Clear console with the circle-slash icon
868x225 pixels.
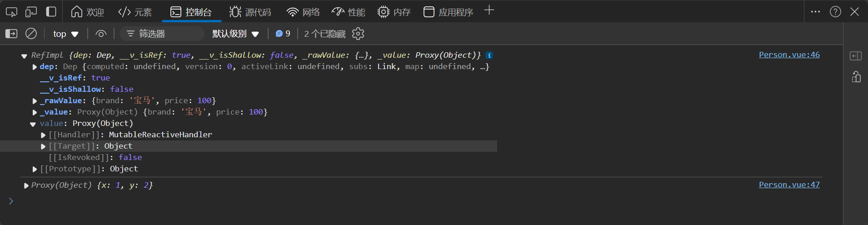[x=31, y=34]
